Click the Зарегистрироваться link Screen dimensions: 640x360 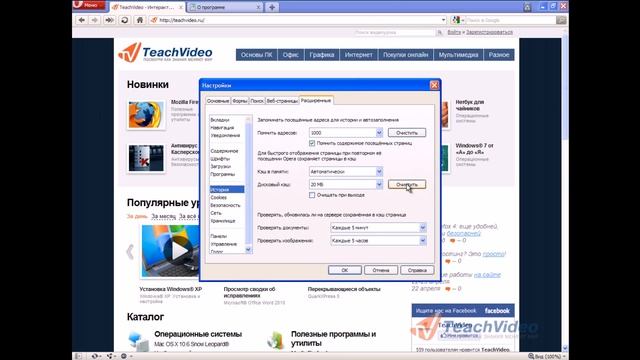click(489, 32)
